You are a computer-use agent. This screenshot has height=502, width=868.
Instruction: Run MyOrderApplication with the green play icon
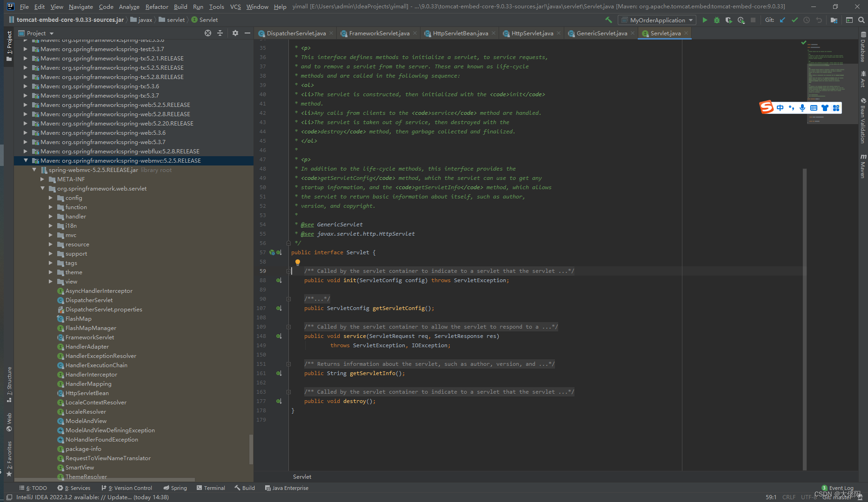point(705,20)
